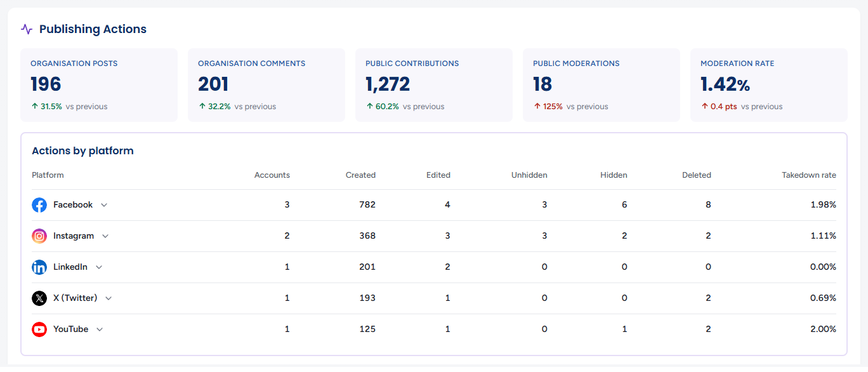Click YouTube's created count 125

[367, 329]
